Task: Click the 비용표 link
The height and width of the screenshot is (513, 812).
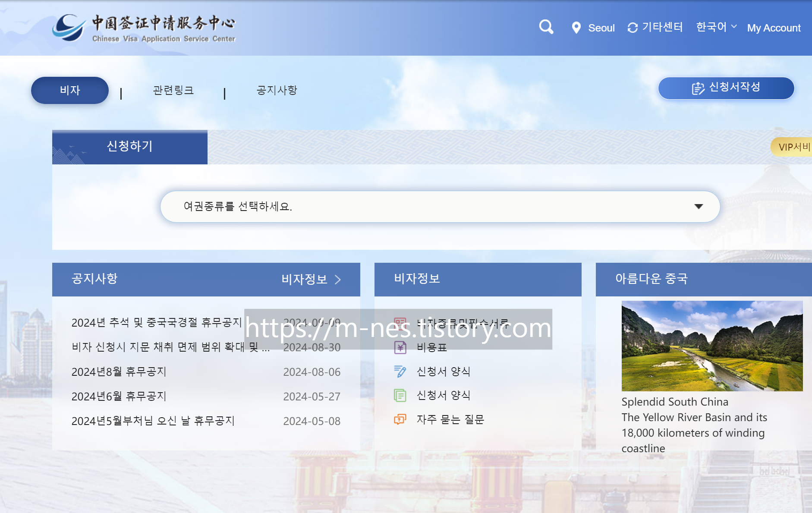Action: [432, 347]
